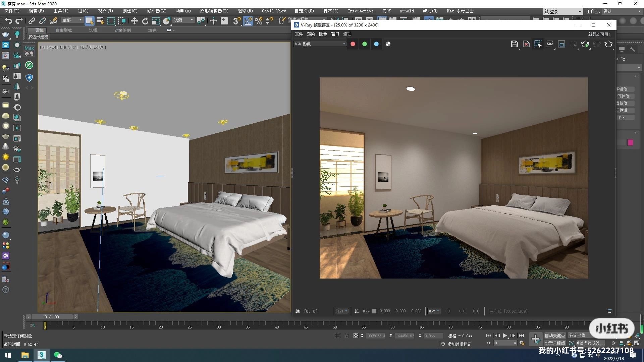Click the 自动关键点 button
Screen dimensions: 644x362
555,336
